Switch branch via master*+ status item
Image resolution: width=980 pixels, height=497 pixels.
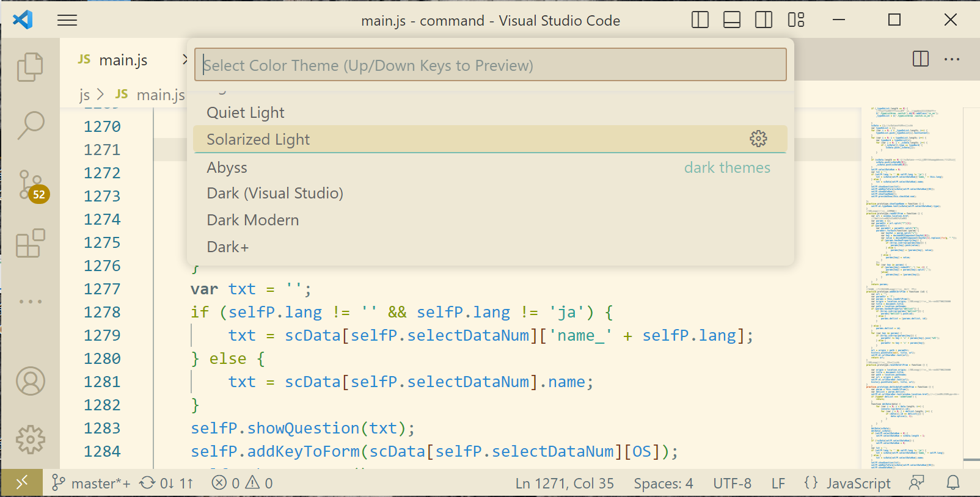(x=91, y=483)
